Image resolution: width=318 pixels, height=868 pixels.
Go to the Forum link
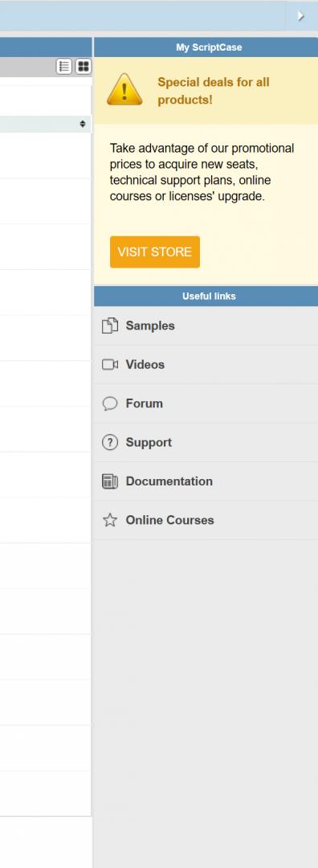pyautogui.click(x=145, y=403)
